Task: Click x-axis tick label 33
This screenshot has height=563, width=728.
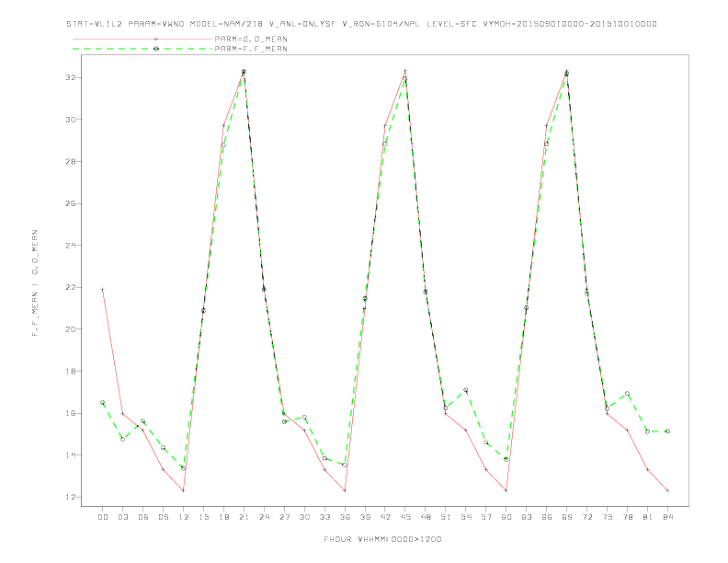Action: (x=324, y=517)
